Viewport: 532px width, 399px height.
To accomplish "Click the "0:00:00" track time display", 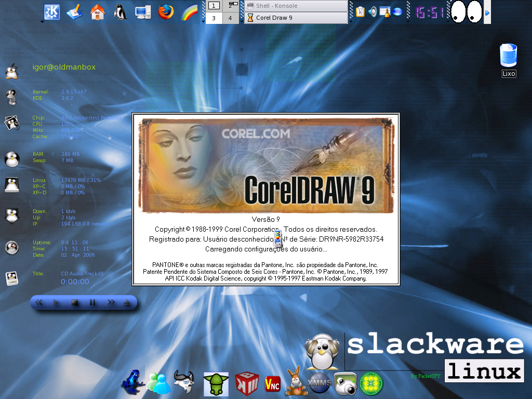I will click(75, 282).
